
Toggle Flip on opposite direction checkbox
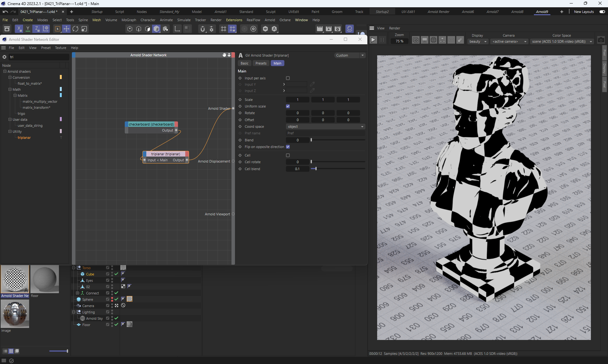[x=288, y=147]
